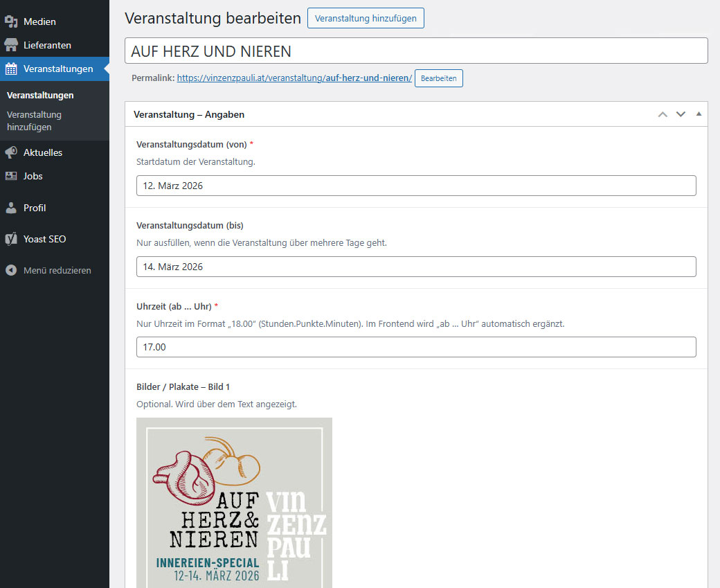Collapse the menu via Menü reduzieren icon
Viewport: 720px width, 588px height.
(11, 270)
